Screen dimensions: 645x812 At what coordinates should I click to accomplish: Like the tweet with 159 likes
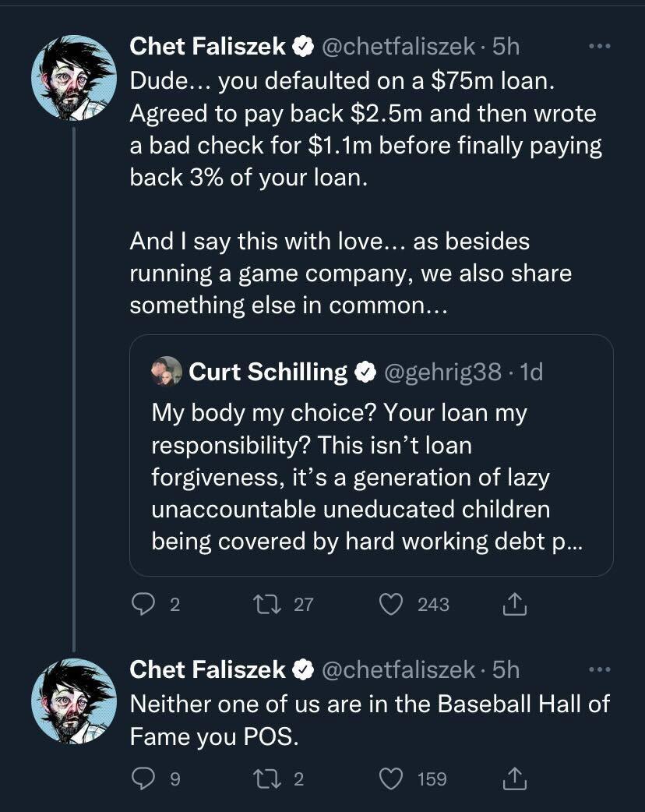[x=393, y=778]
